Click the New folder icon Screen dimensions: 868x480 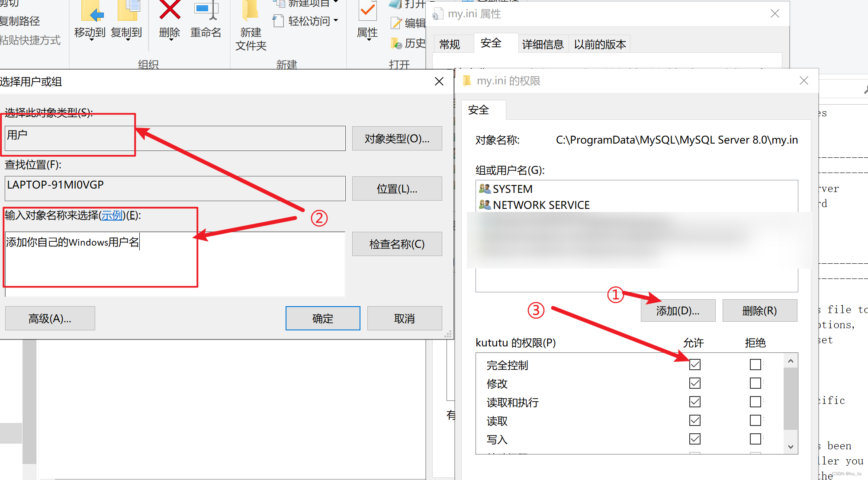pyautogui.click(x=250, y=10)
